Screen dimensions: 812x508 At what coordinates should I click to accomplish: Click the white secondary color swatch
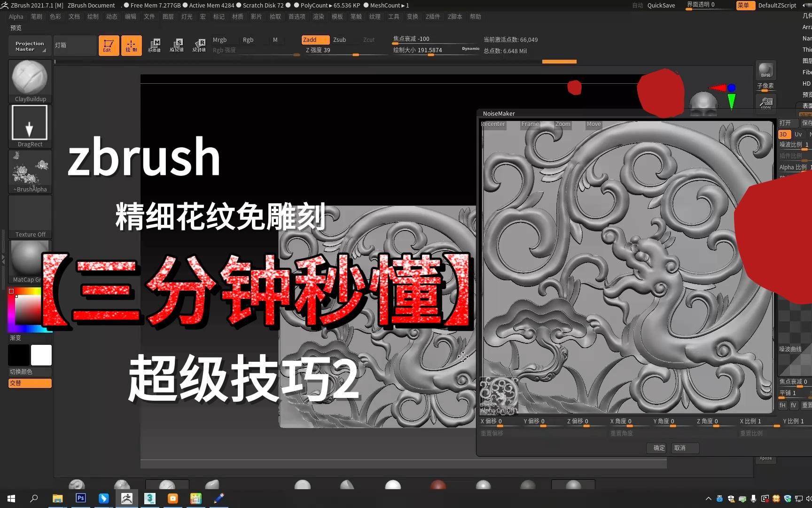[41, 355]
